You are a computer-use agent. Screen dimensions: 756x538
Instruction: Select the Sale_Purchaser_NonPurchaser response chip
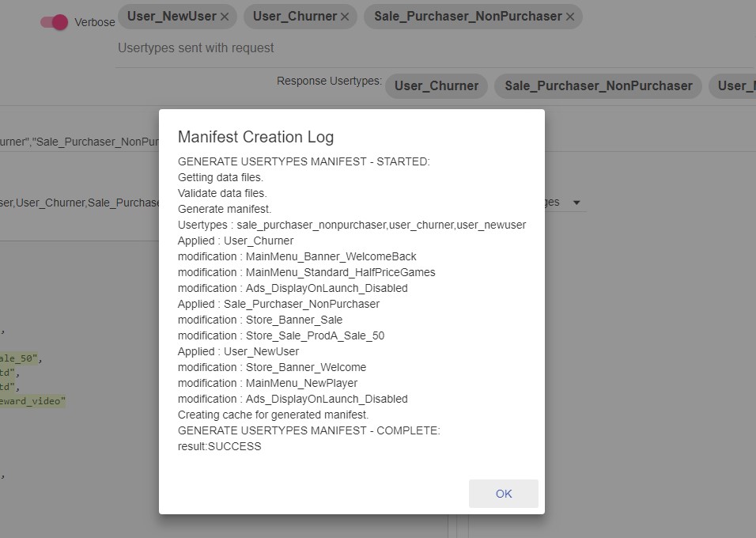click(598, 86)
